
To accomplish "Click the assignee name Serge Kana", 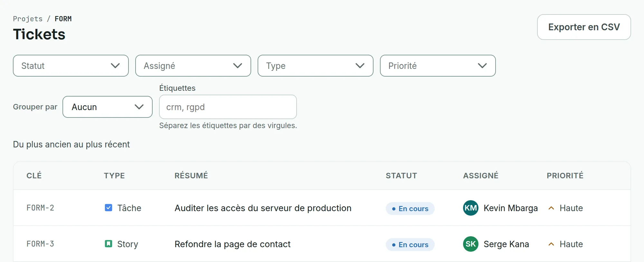I will tap(506, 244).
